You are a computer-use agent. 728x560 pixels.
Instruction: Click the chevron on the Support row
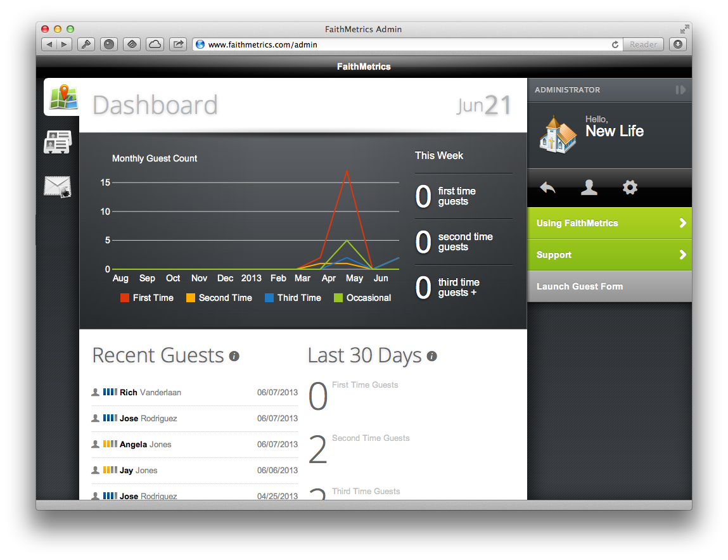point(683,255)
